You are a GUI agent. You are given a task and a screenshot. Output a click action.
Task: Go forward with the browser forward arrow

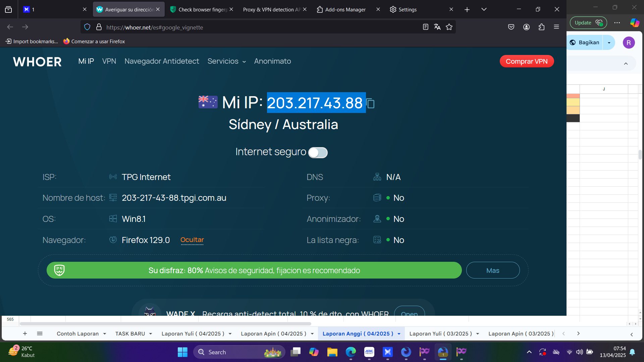click(x=25, y=27)
